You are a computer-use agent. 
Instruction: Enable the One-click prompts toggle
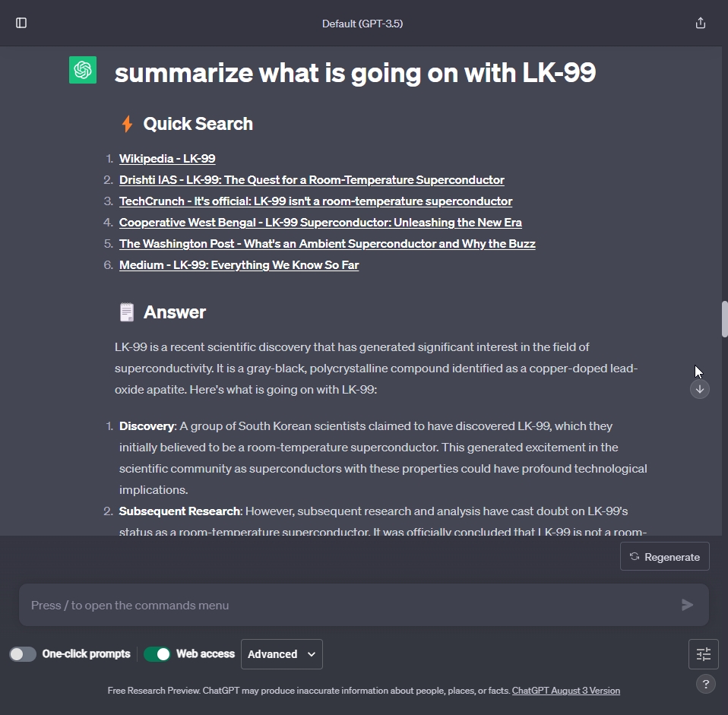coord(23,654)
